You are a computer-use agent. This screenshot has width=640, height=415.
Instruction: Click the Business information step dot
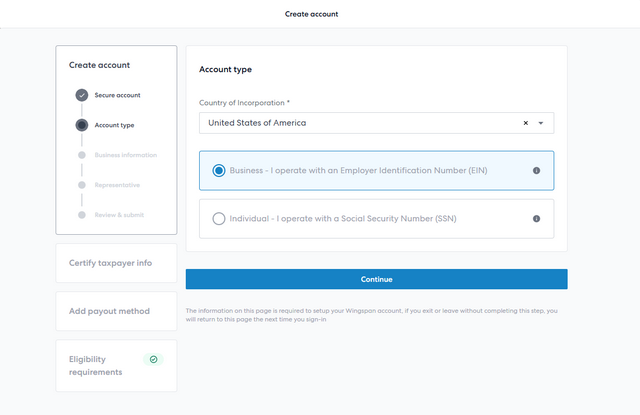81,155
